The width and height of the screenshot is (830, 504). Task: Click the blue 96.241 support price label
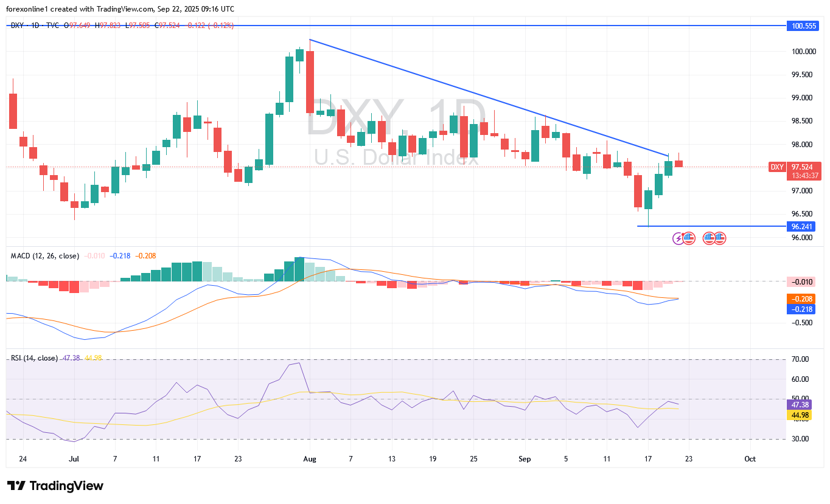(x=802, y=226)
